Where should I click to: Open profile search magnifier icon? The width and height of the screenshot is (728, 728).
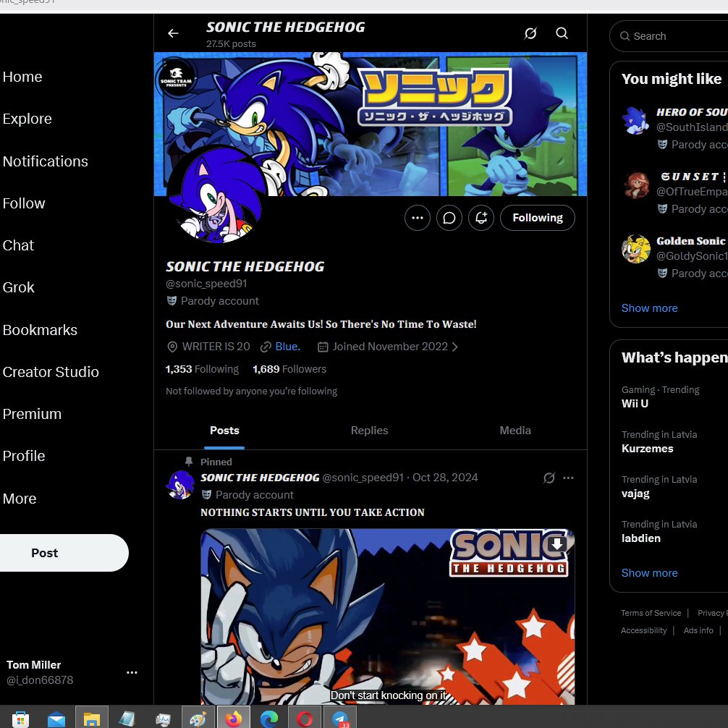[562, 33]
